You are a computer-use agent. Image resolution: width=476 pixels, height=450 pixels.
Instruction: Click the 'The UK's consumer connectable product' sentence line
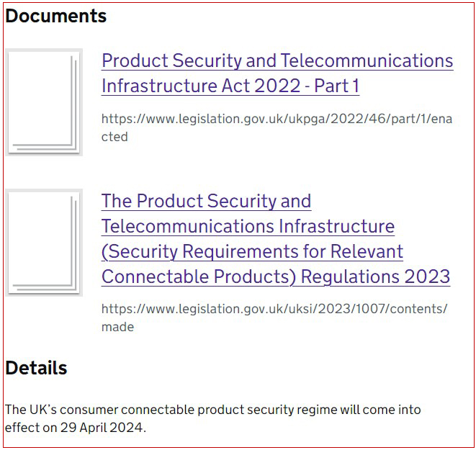pyautogui.click(x=212, y=409)
